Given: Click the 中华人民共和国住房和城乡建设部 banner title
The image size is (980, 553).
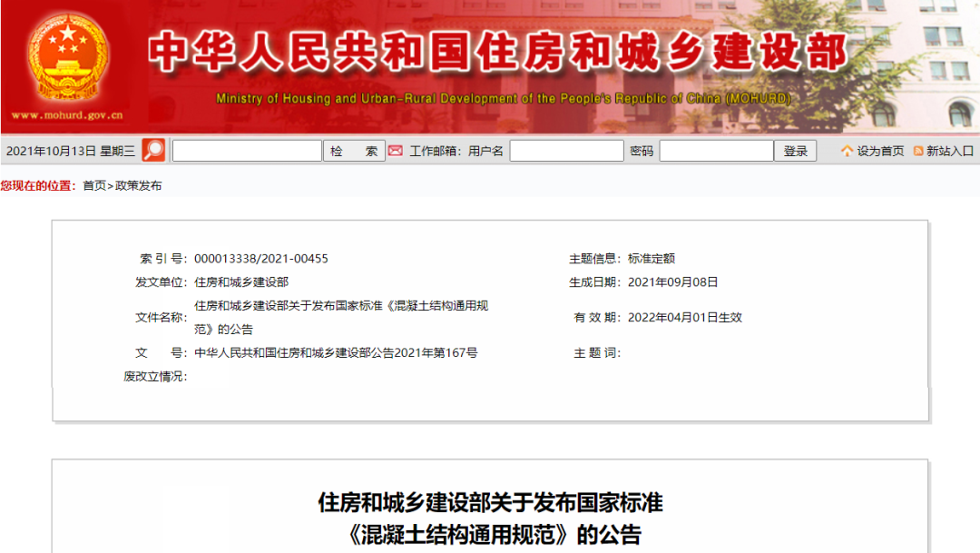Looking at the screenshot, I should click(x=497, y=52).
